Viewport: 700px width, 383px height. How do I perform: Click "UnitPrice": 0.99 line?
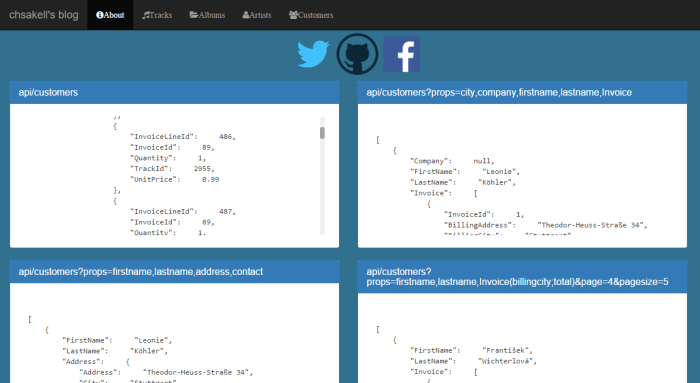pyautogui.click(x=174, y=179)
